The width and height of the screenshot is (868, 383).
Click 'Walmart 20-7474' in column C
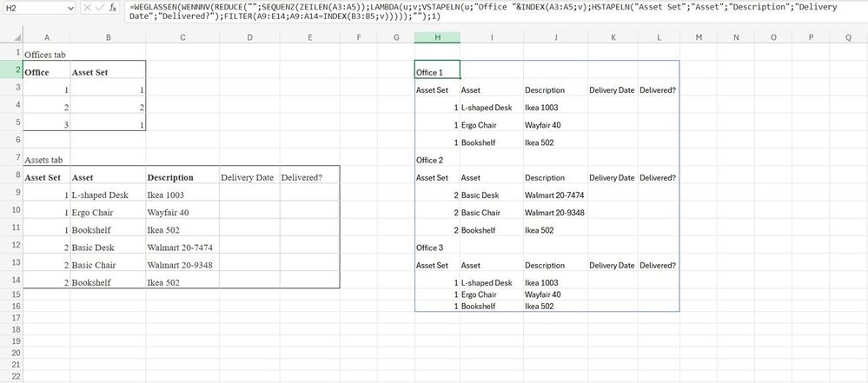[182, 245]
